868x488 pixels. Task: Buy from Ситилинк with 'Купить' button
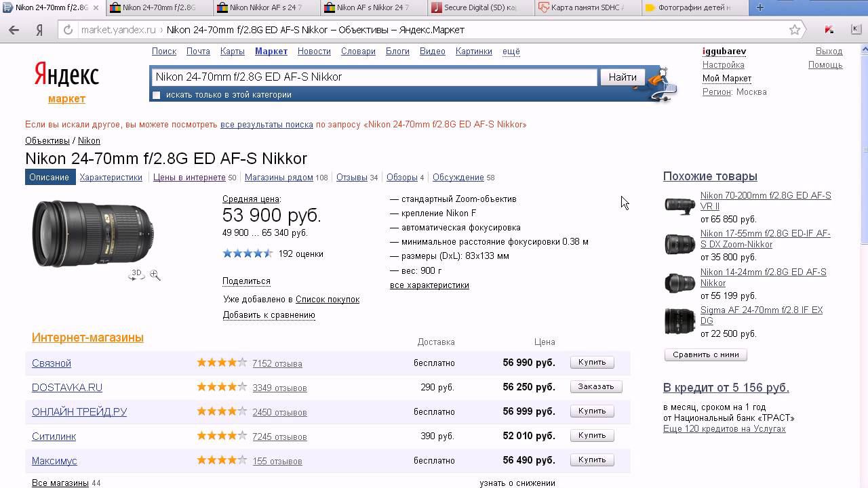[x=592, y=436]
